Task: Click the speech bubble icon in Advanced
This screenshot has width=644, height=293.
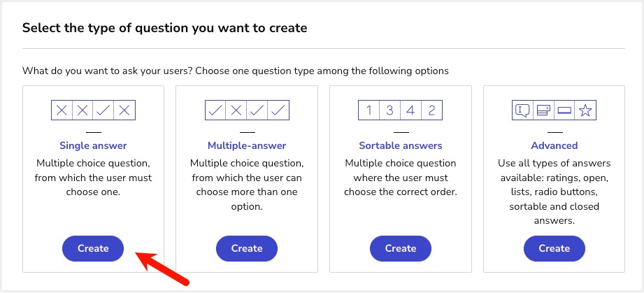Action: [522, 110]
